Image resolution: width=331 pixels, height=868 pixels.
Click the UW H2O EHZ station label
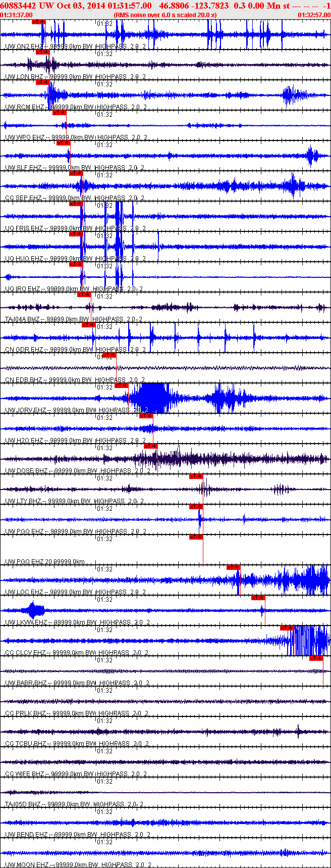(x=75, y=441)
